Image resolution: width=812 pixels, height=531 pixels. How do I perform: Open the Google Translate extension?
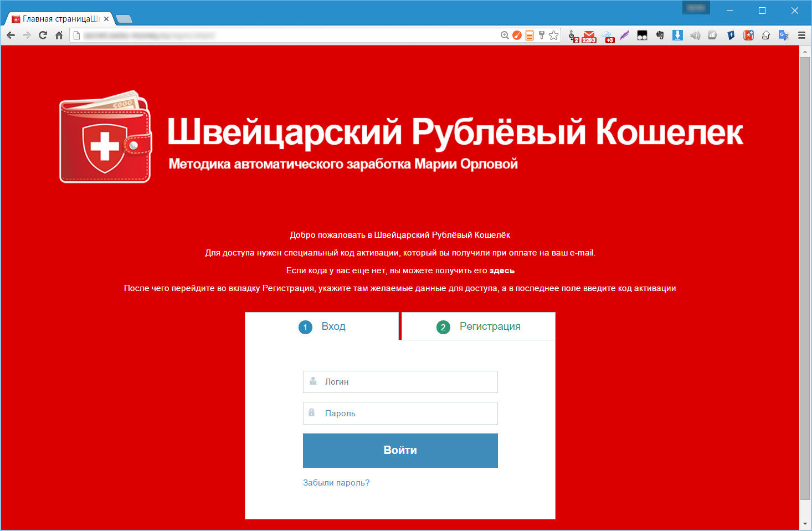click(x=783, y=35)
